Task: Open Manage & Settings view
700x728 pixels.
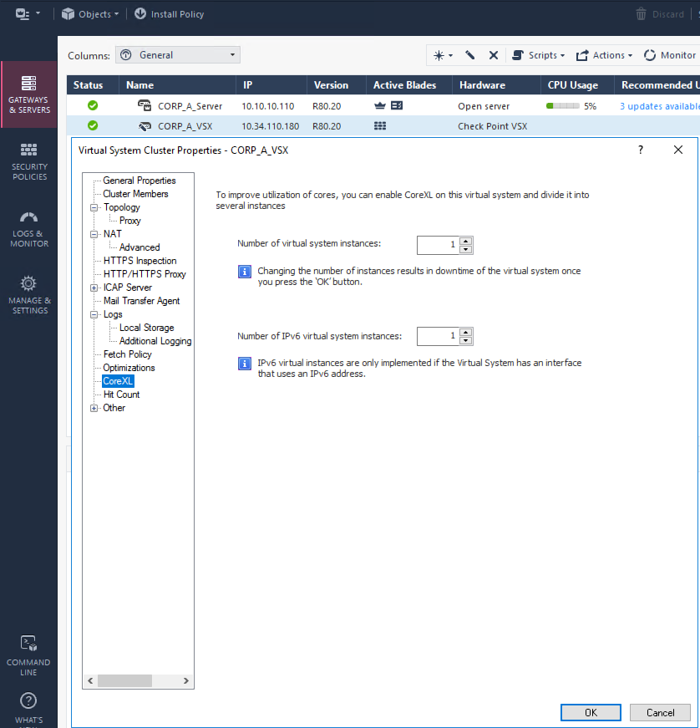Action: click(x=28, y=295)
